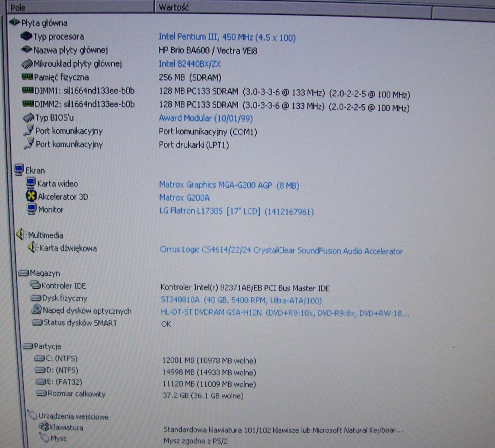Select the DIMM2: sil1664nd133ee-b0b label

(x=85, y=104)
